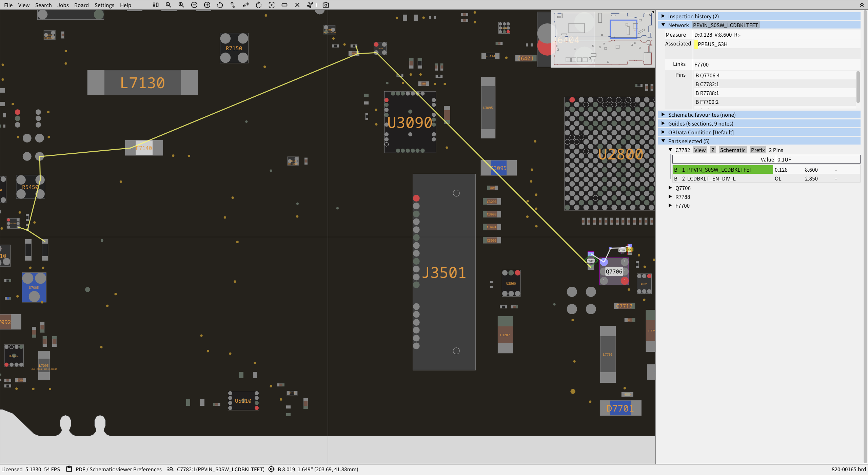The width and height of the screenshot is (868, 475).
Task: Select the net tracing icon next to 1
Action: 310,5
